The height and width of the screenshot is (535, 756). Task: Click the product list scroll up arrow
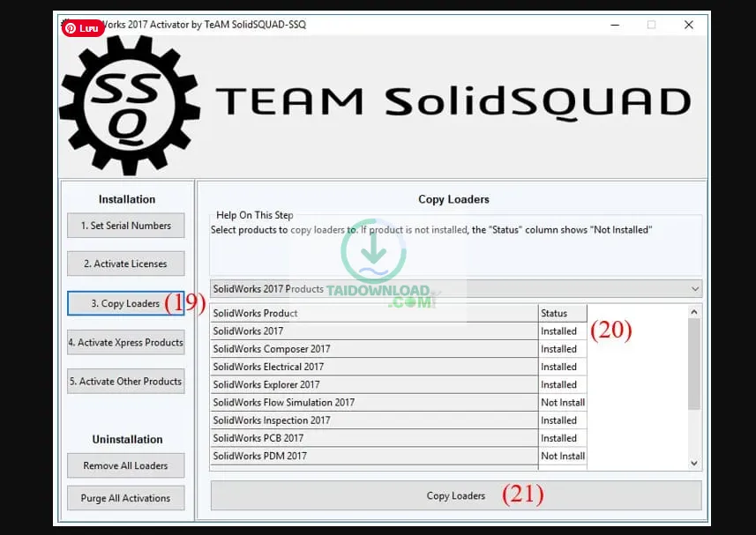tap(694, 312)
